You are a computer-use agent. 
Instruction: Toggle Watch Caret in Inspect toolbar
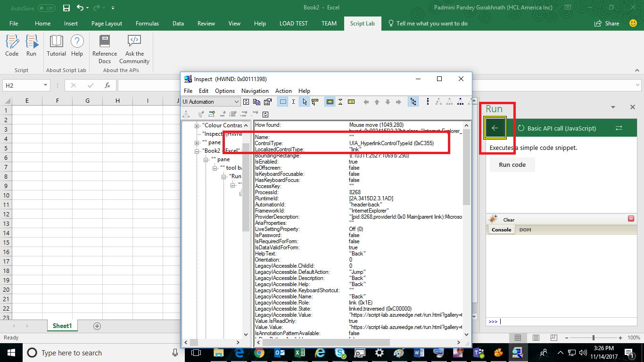coord(293,102)
